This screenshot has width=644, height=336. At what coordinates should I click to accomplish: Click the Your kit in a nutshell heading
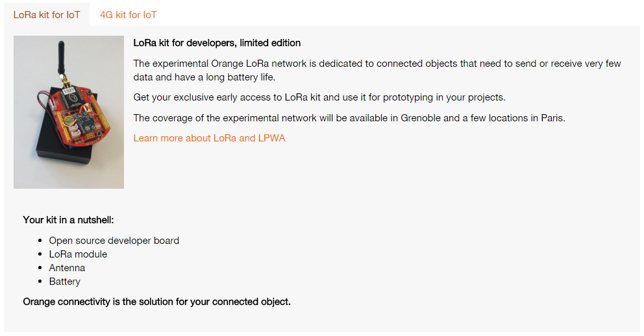68,220
